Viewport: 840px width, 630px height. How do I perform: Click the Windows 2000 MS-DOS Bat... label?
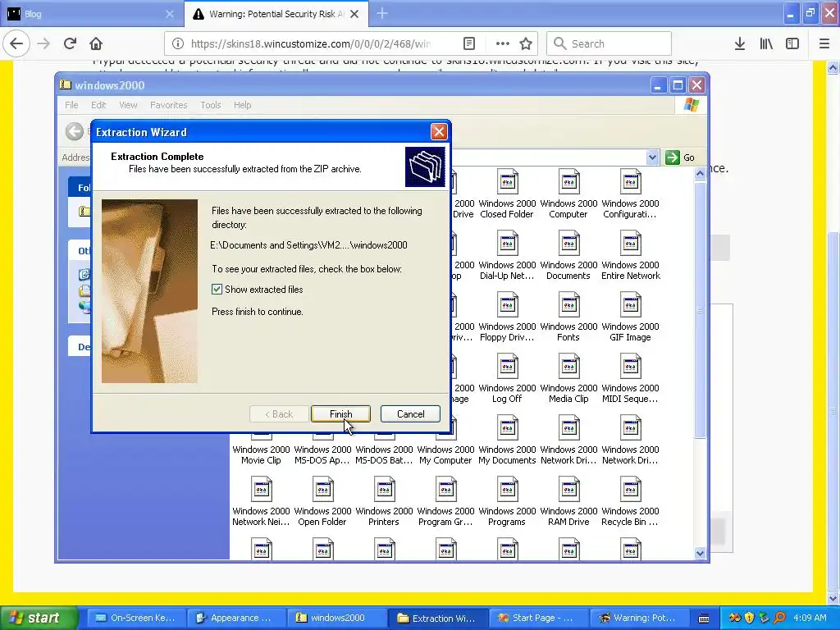(x=384, y=454)
